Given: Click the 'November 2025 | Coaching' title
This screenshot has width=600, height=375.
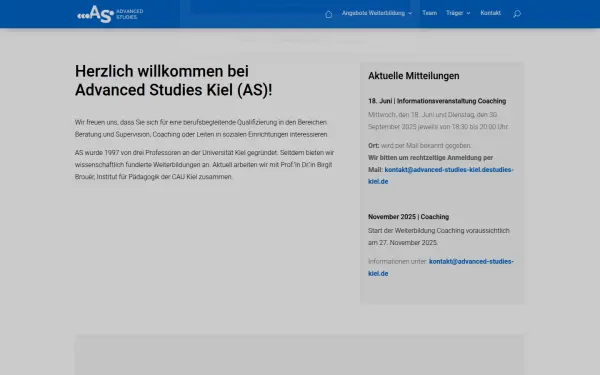Looking at the screenshot, I should [x=408, y=217].
